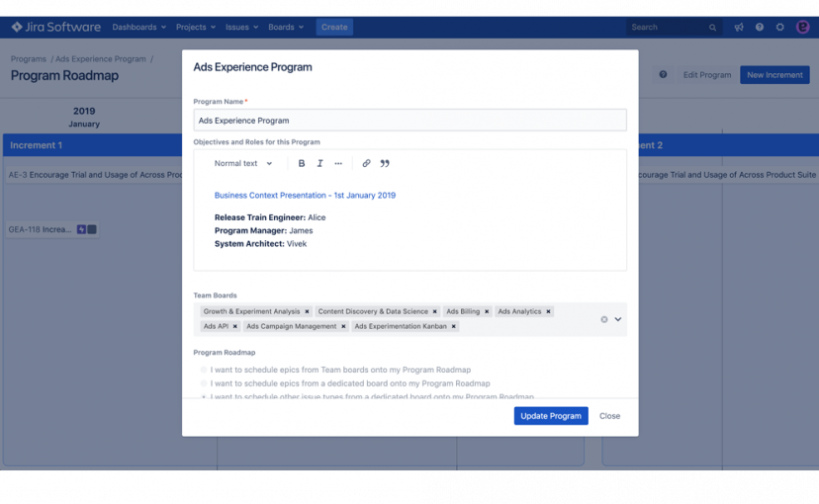Expand Team Boards dropdown chevron
The height and width of the screenshot is (504, 819).
(618, 319)
